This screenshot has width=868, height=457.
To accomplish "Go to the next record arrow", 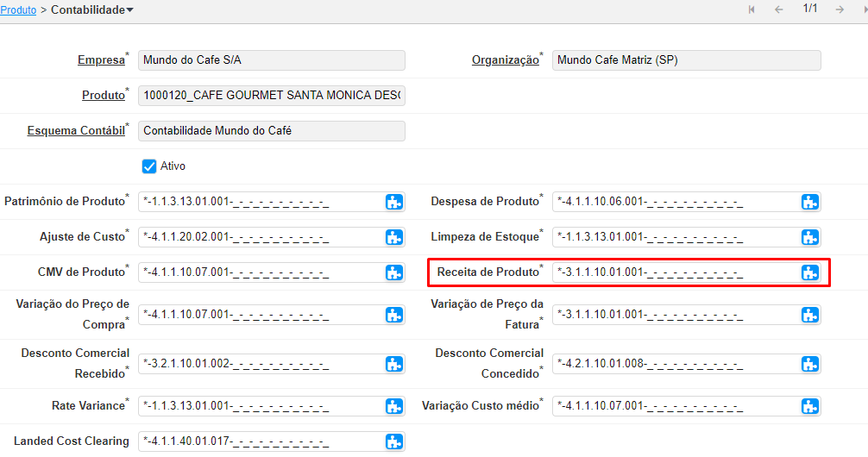I will (x=839, y=9).
